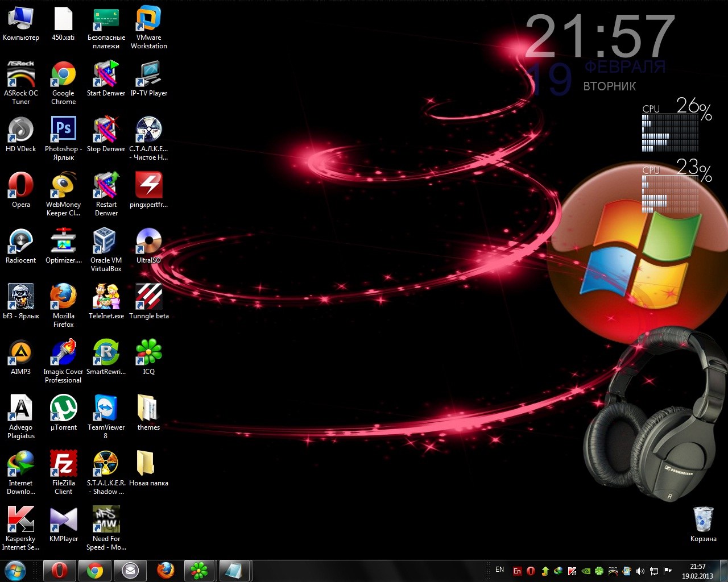Switch to Chrome from the taskbar
Viewport: 728px width, 582px height.
point(94,570)
